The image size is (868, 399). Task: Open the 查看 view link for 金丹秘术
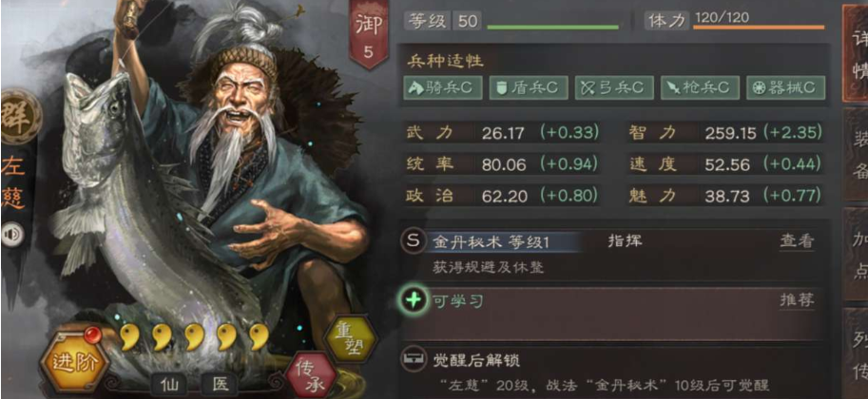(797, 241)
